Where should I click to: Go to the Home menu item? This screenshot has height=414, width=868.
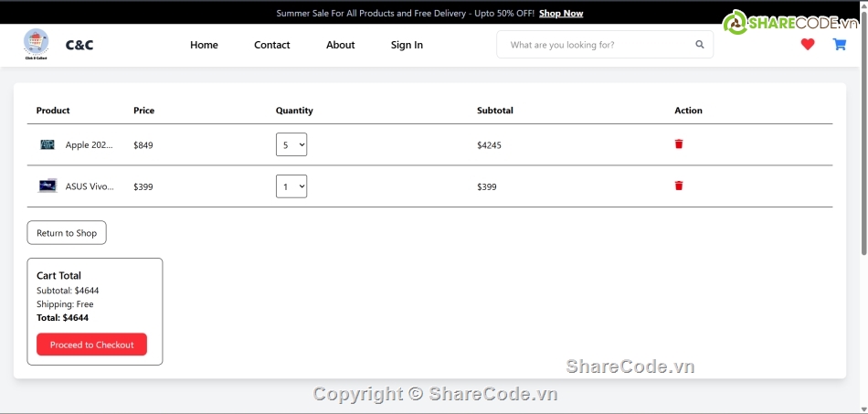pos(204,45)
